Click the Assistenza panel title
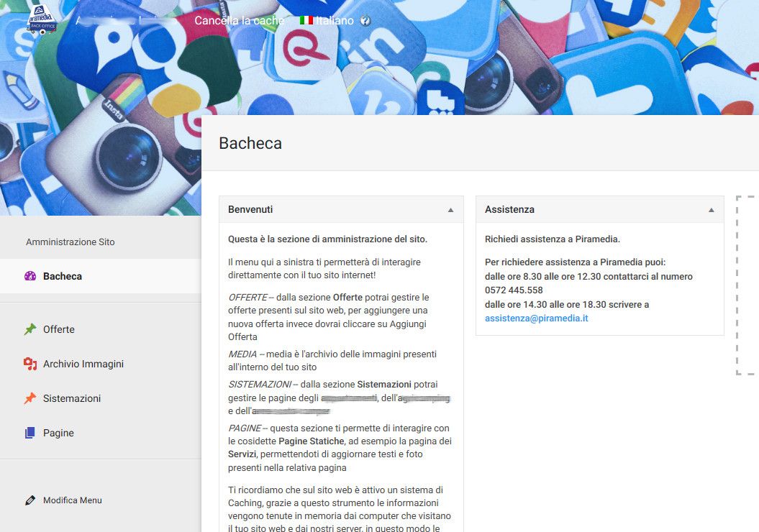The width and height of the screenshot is (759, 532). 509,209
